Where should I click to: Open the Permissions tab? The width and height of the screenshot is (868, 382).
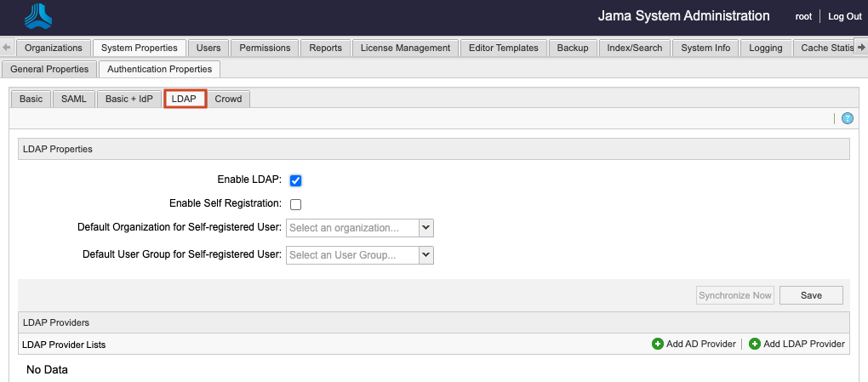(265, 48)
